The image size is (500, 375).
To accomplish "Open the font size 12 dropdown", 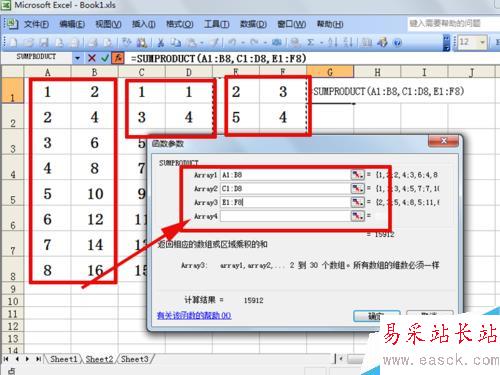I will click(x=482, y=42).
